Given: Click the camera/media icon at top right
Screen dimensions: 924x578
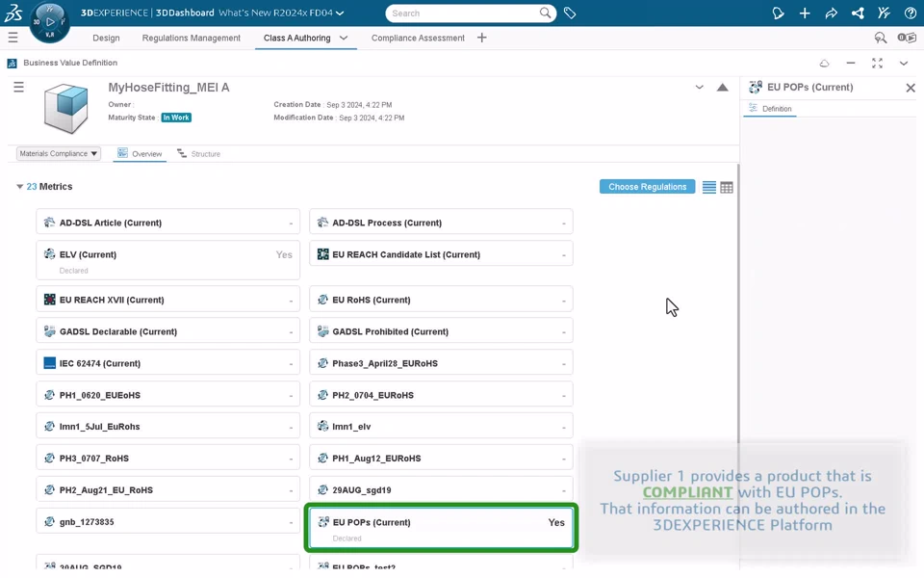Looking at the screenshot, I should (907, 38).
